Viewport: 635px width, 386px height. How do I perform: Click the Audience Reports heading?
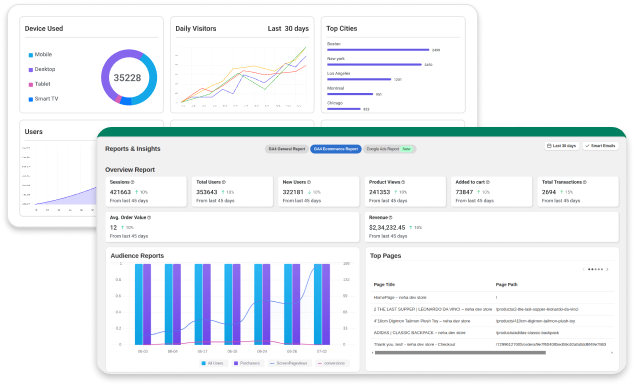137,256
